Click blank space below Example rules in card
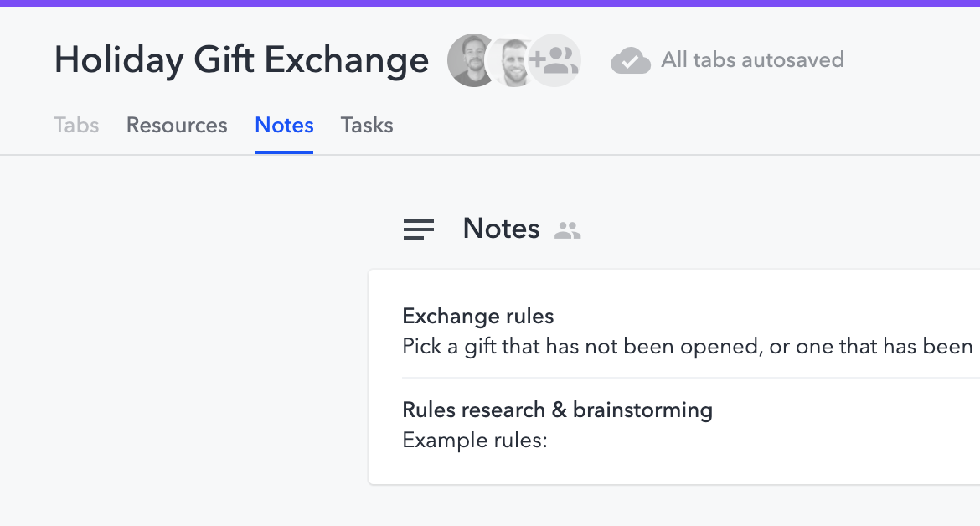 pyautogui.click(x=670, y=467)
